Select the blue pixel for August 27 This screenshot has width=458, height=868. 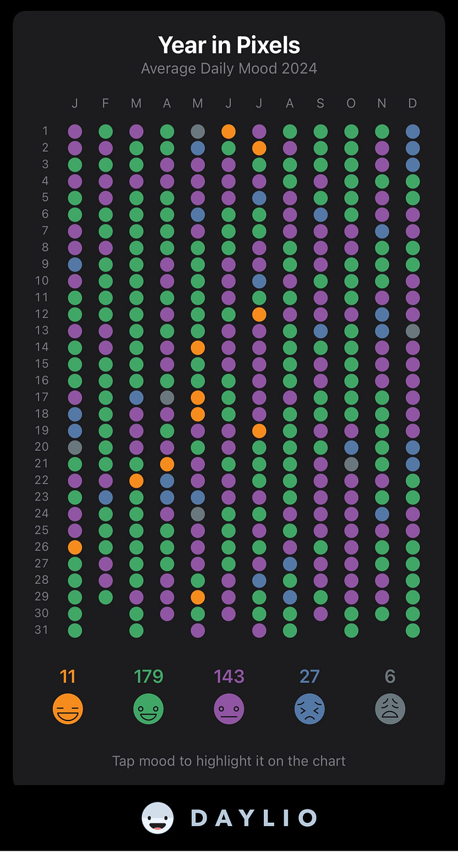(290, 563)
